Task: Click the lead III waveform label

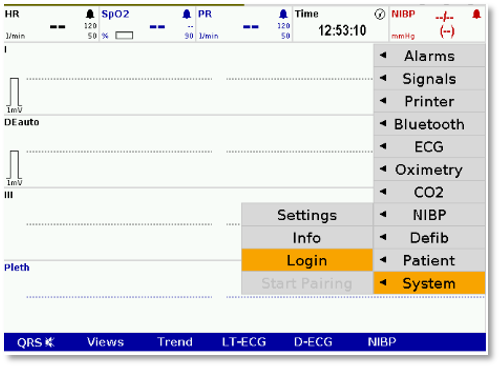Action: pyautogui.click(x=9, y=195)
